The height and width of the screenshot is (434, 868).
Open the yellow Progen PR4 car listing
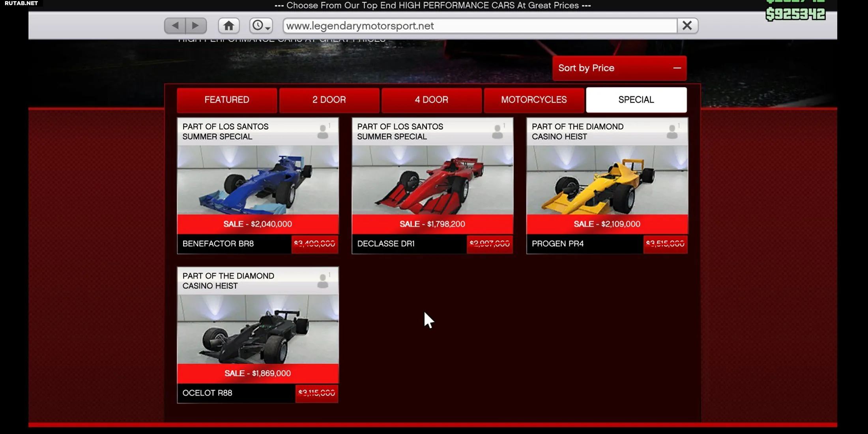(x=607, y=180)
